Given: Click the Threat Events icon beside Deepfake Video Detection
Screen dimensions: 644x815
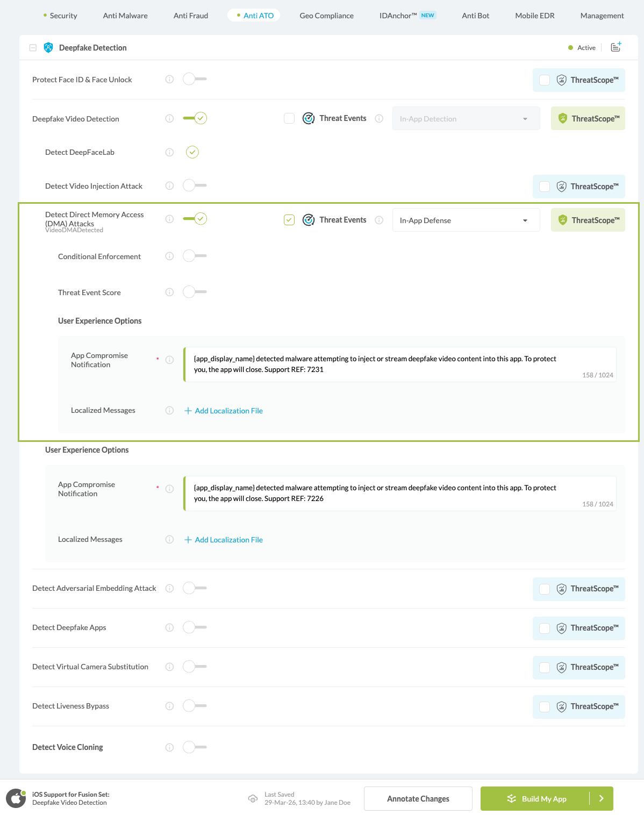Looking at the screenshot, I should pos(309,118).
